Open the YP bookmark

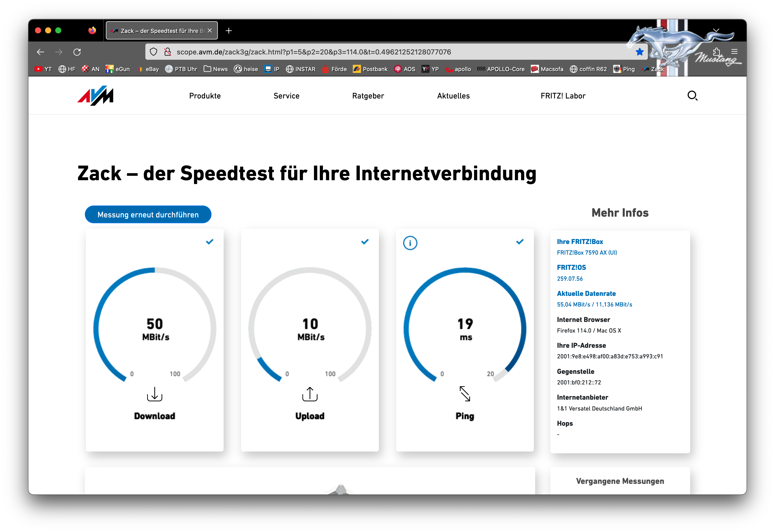(x=430, y=69)
